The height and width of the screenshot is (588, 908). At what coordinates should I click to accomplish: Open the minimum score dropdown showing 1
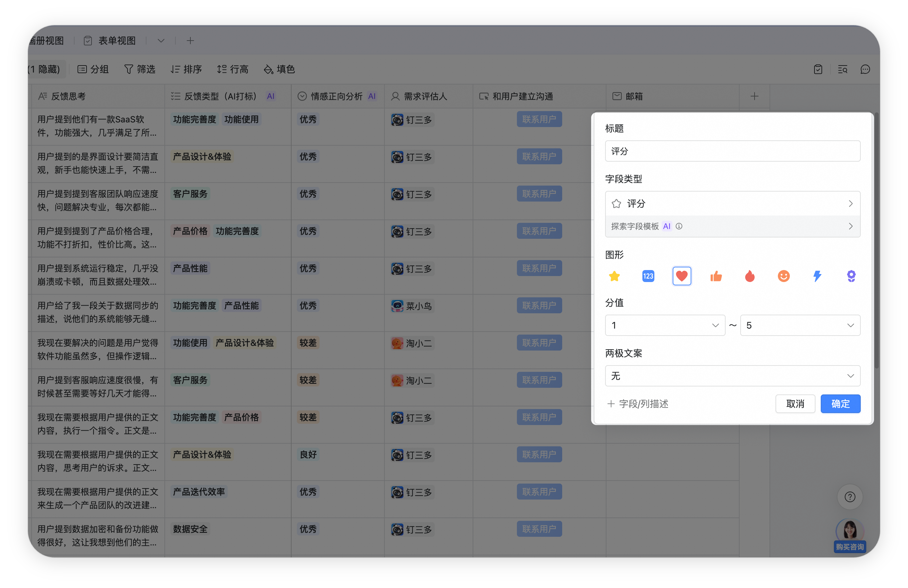coord(665,325)
